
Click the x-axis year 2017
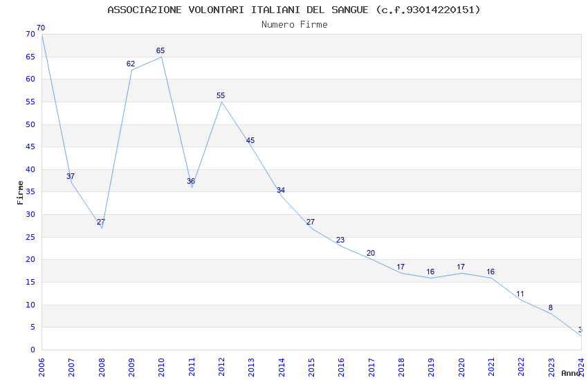(x=371, y=367)
